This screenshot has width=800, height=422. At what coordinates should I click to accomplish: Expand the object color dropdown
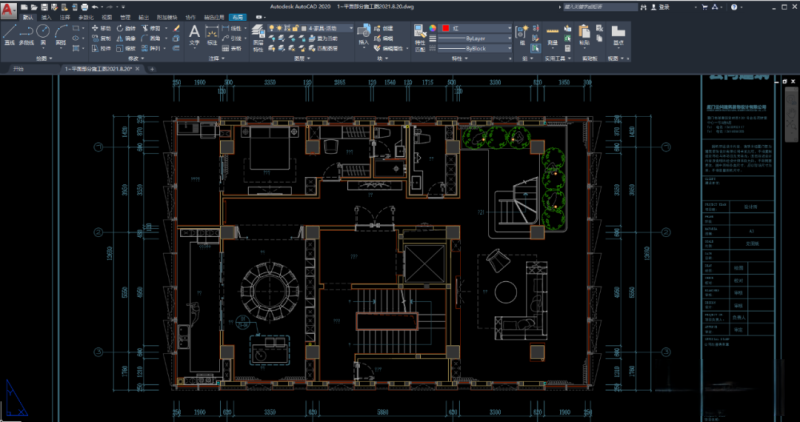coord(470,28)
